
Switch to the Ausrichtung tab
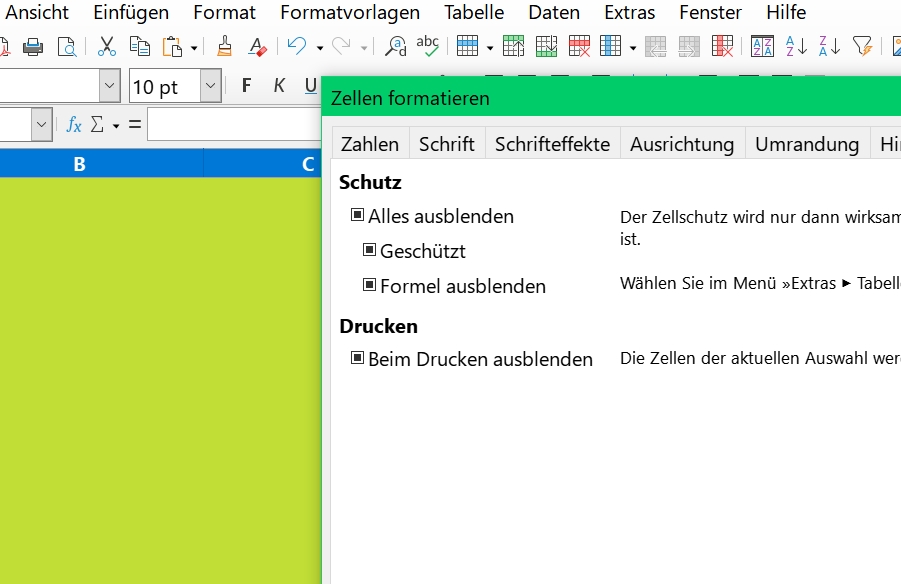682,144
